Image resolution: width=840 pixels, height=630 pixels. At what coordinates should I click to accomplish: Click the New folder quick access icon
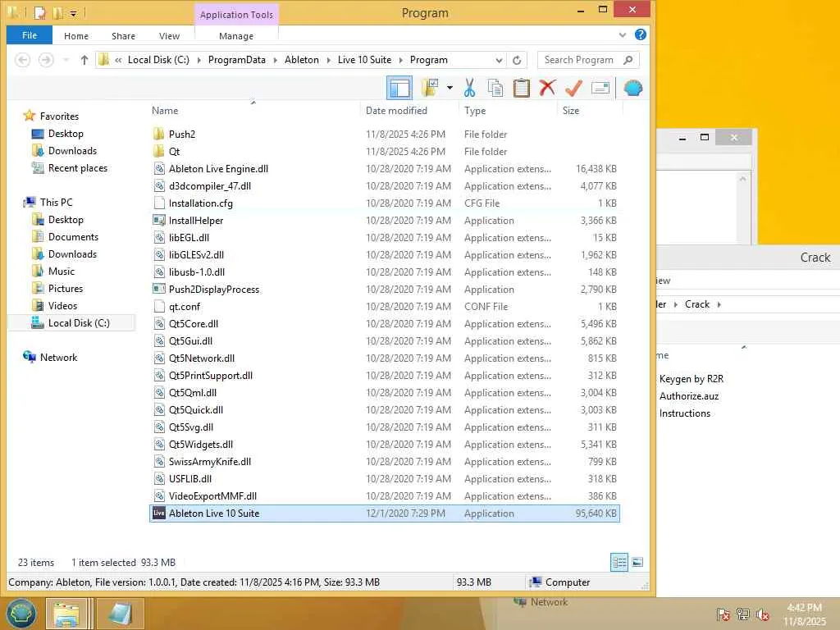(x=58, y=12)
